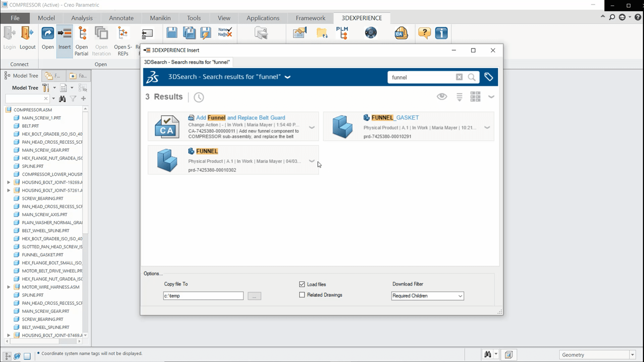Expand the FUNNEL_GASKET result chevron
This screenshot has width=644, height=362.
click(487, 128)
